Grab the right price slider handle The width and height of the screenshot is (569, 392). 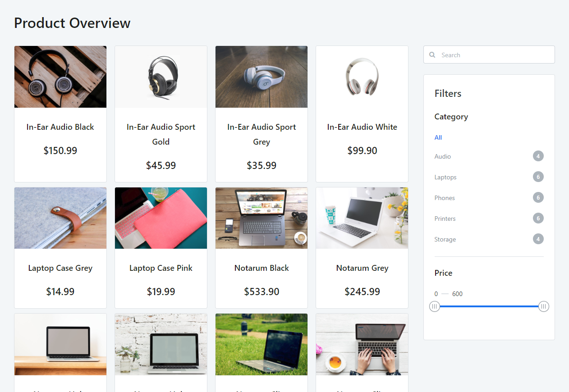coord(544,306)
